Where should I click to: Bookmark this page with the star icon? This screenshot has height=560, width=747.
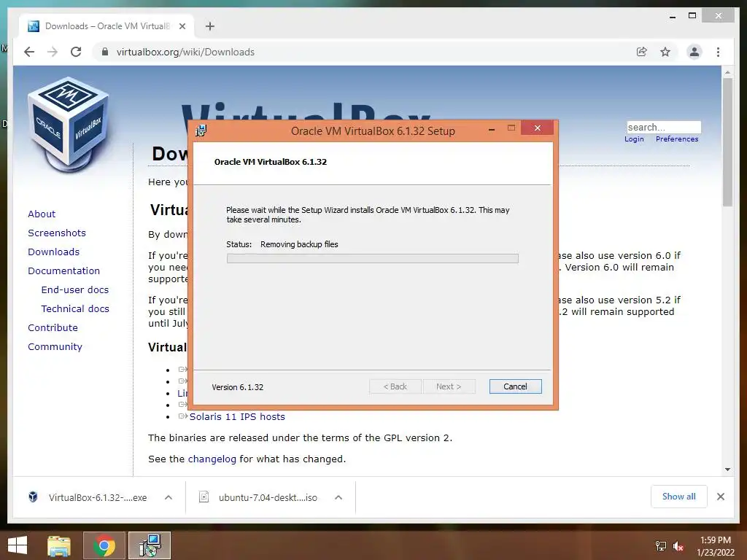point(665,52)
